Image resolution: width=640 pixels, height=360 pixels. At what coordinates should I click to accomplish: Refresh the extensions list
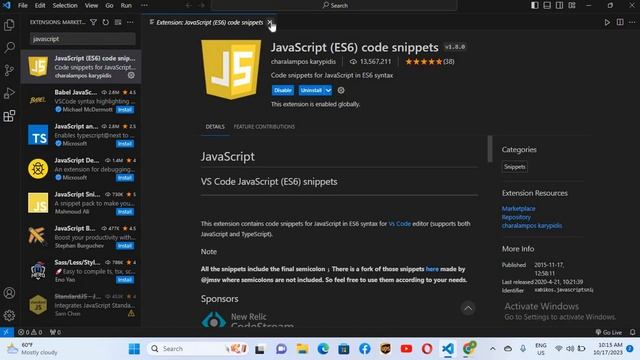point(106,22)
